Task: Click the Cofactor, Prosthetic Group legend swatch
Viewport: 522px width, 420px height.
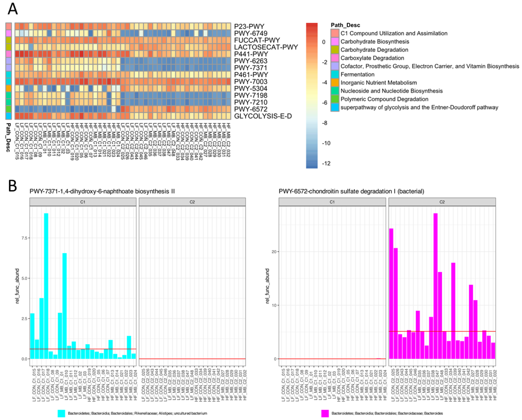Action: coord(335,66)
